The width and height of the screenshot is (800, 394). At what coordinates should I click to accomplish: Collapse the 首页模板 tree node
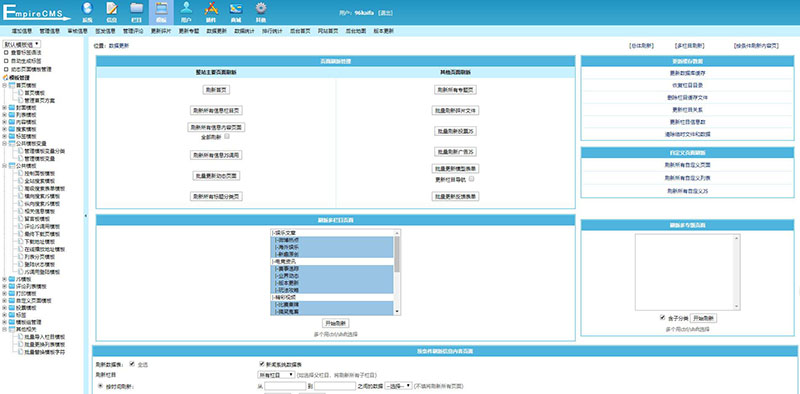[x=5, y=86]
